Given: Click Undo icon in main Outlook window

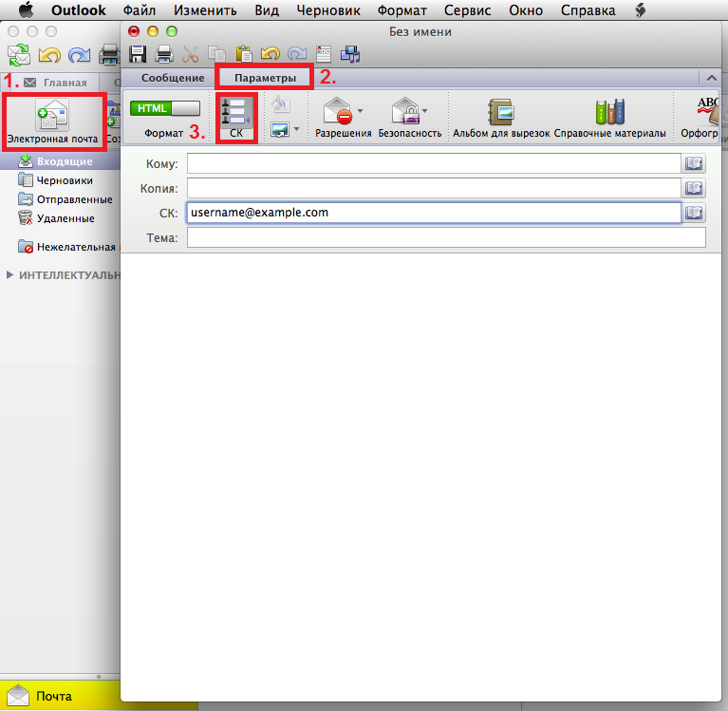Looking at the screenshot, I should 49,56.
